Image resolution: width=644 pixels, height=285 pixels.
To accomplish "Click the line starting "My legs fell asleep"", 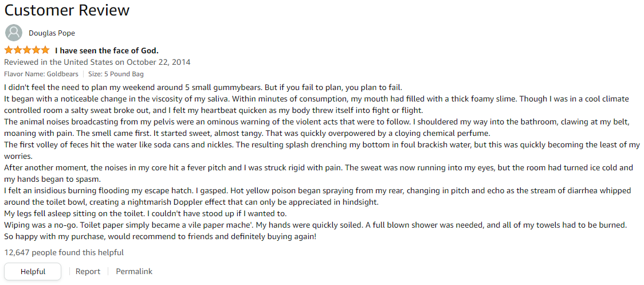I will pos(146,214).
